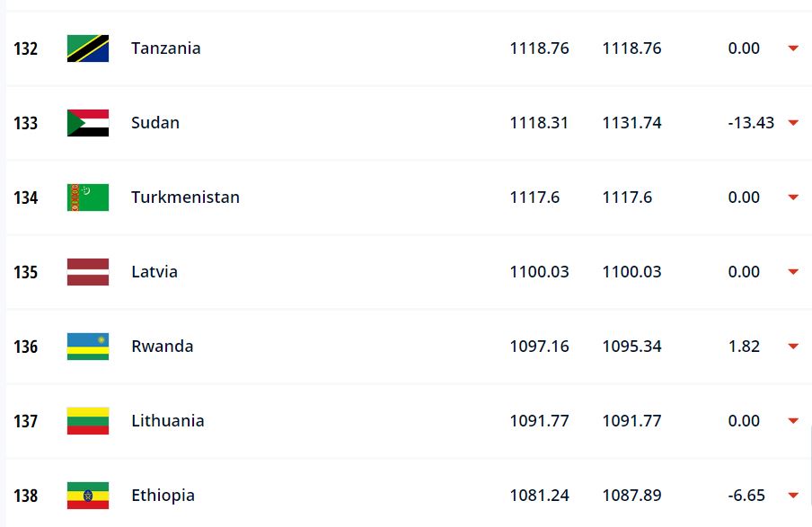The image size is (812, 527).
Task: Click the Ethiopia flag icon
Action: click(88, 496)
